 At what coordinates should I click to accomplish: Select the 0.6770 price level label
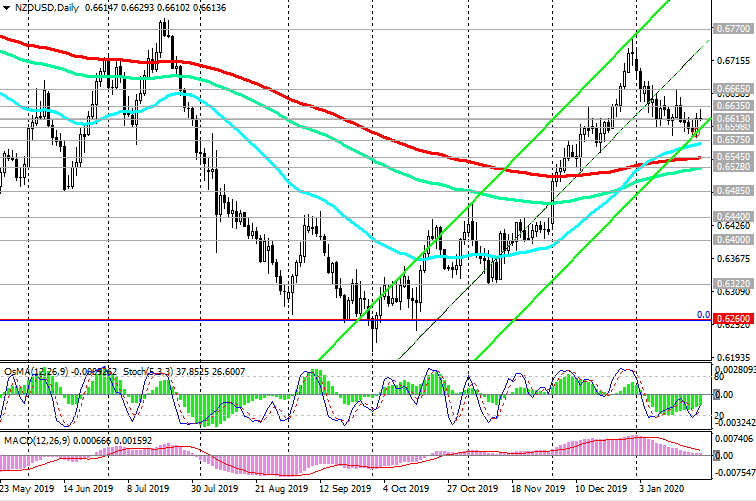[x=734, y=30]
